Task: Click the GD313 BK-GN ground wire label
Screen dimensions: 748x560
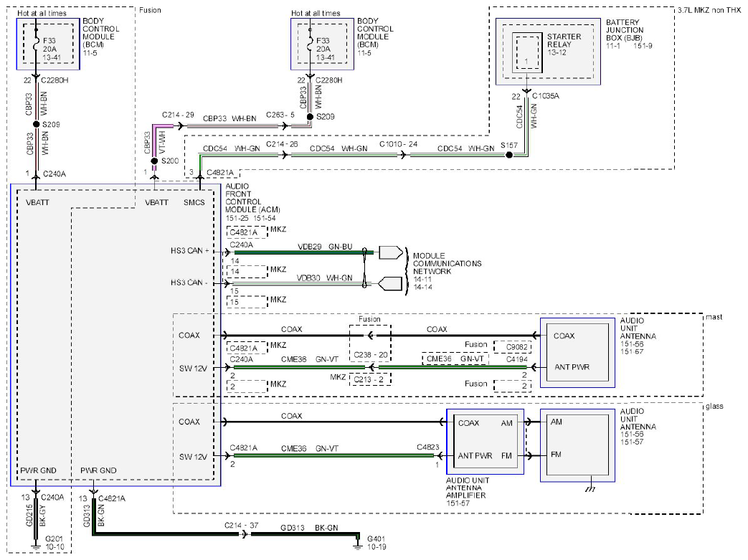Action: click(309, 528)
